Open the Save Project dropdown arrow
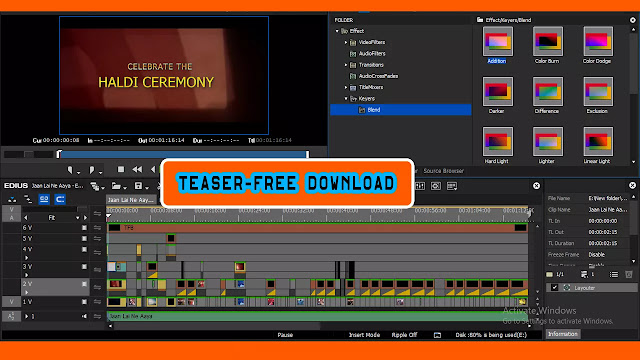The height and width of the screenshot is (360, 640). 147,188
